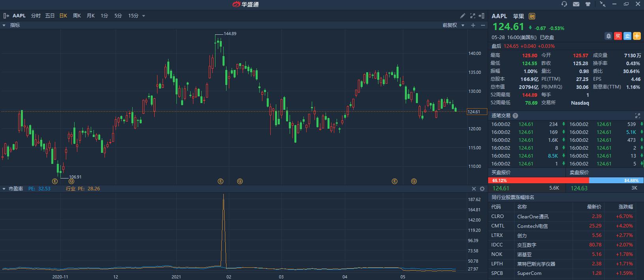Add AAPL to watchlist plus button
644x280 pixels.
point(637,36)
